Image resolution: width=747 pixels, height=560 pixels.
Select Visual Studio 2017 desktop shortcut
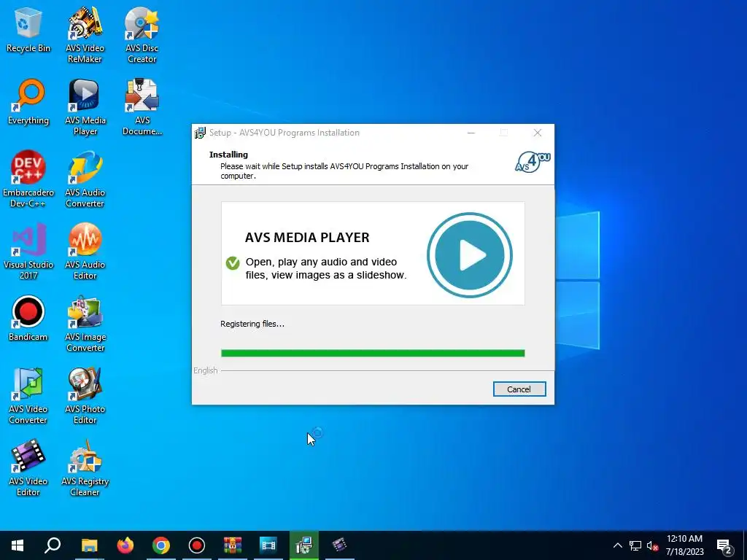click(28, 252)
